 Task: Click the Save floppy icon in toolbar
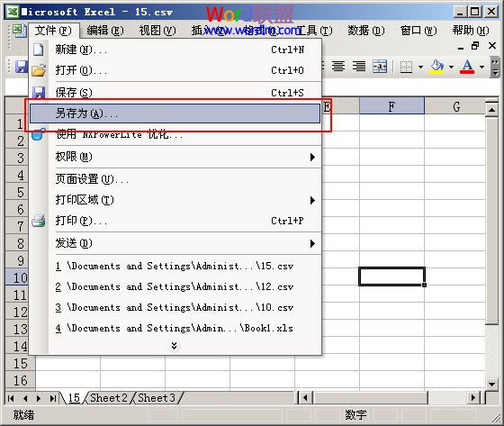click(x=22, y=67)
